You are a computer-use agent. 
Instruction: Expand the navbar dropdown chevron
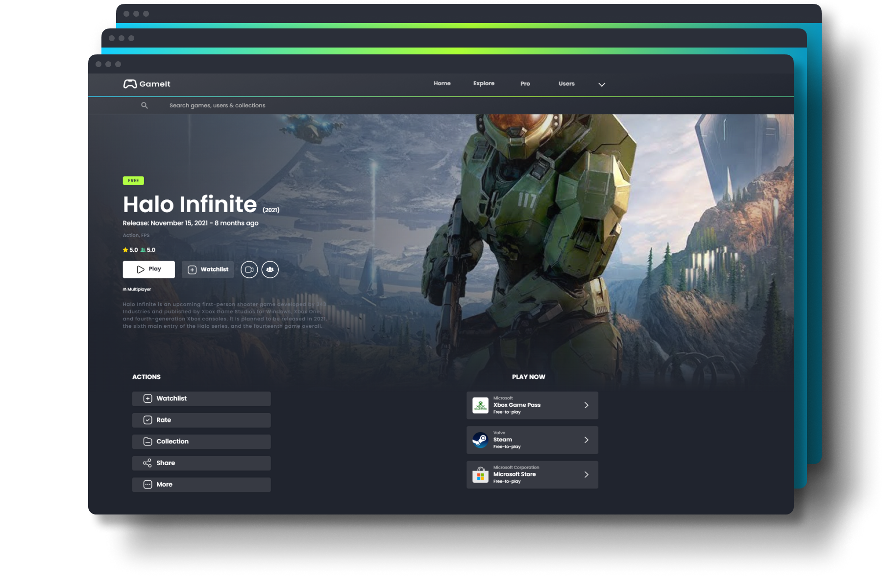point(602,84)
